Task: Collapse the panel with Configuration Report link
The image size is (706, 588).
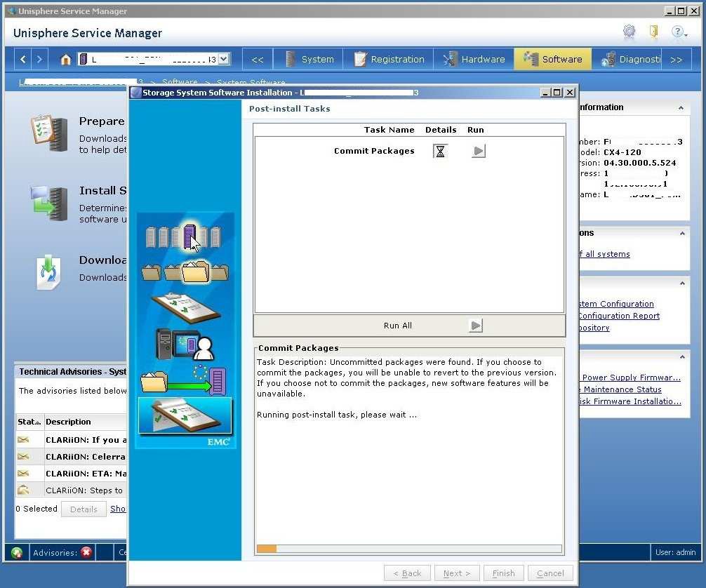Action: 682,283
